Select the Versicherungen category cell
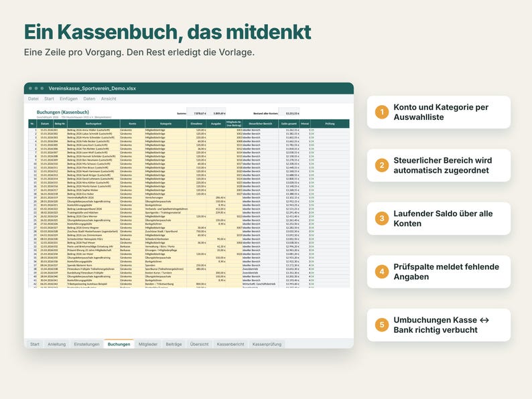 [x=165, y=197]
